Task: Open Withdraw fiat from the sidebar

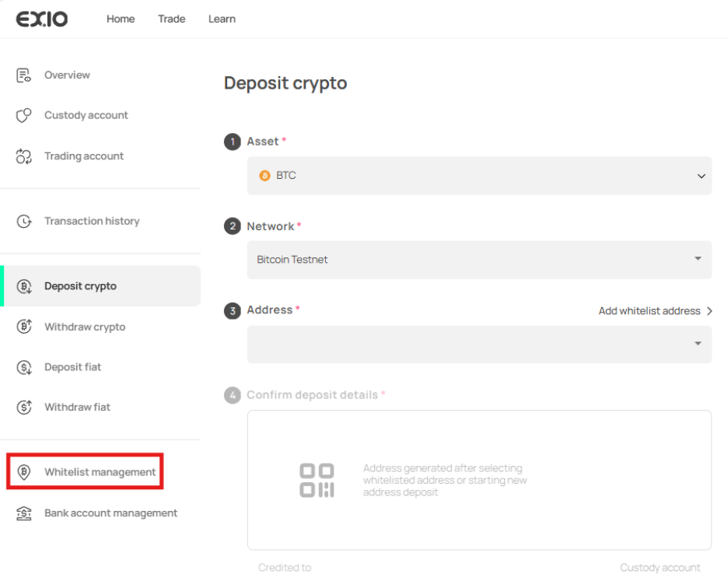Action: pyautogui.click(x=77, y=408)
